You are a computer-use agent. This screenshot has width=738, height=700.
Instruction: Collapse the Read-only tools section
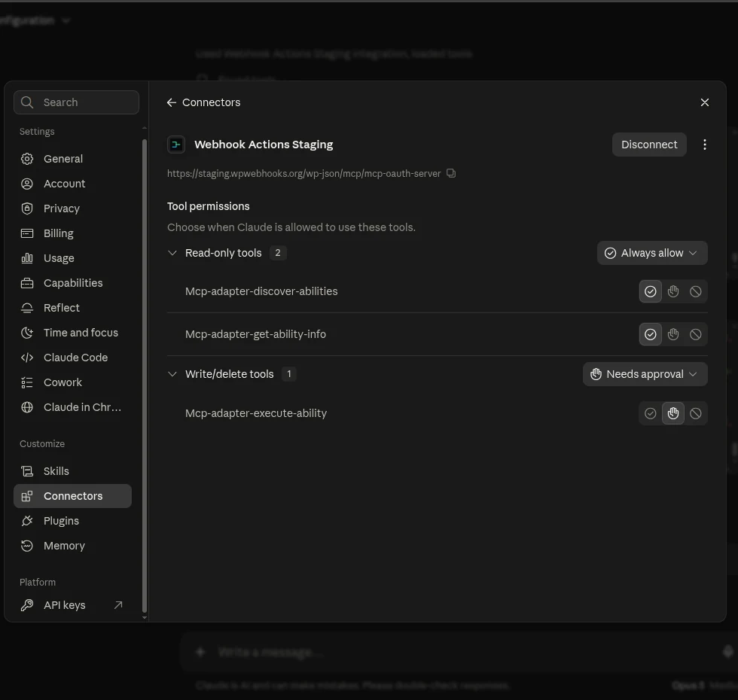[x=172, y=253]
